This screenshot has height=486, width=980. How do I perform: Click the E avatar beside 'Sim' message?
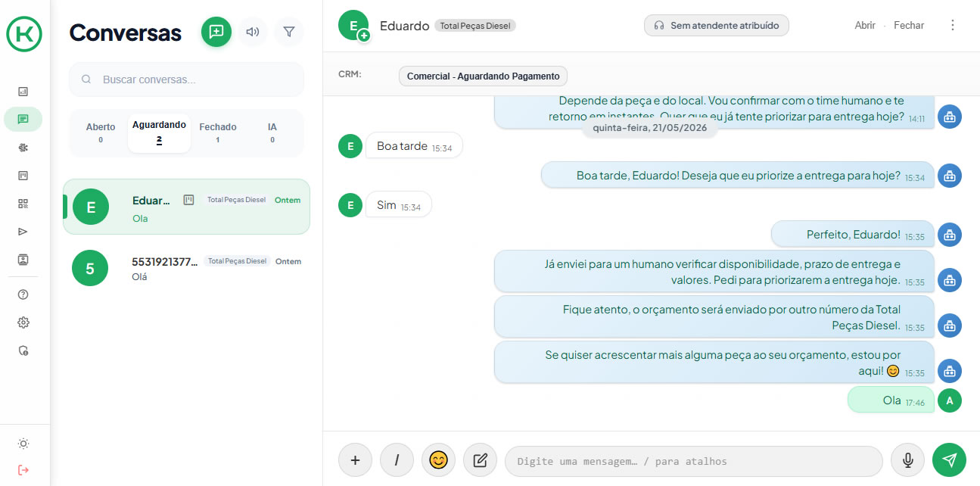coord(350,205)
